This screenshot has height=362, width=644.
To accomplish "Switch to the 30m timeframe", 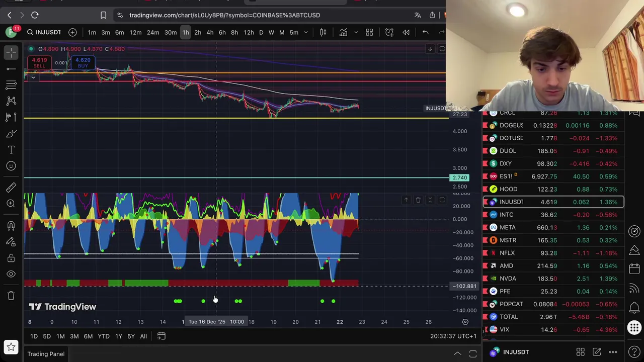I will point(171,32).
